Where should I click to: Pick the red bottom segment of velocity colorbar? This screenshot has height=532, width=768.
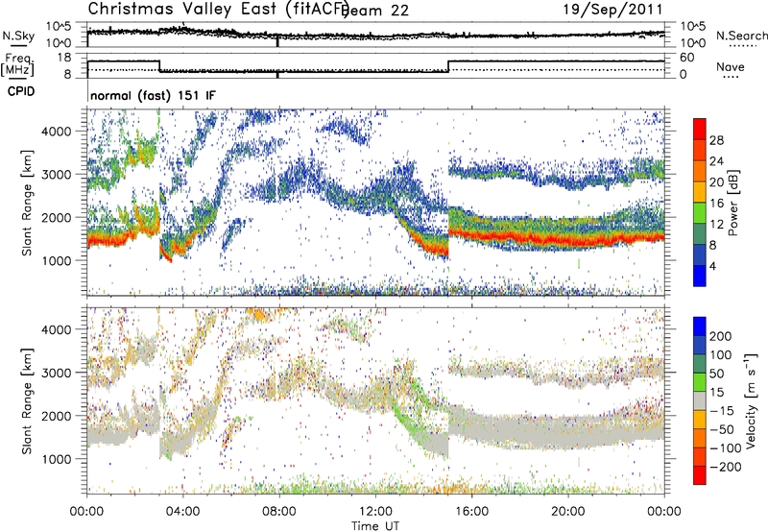[x=700, y=475]
